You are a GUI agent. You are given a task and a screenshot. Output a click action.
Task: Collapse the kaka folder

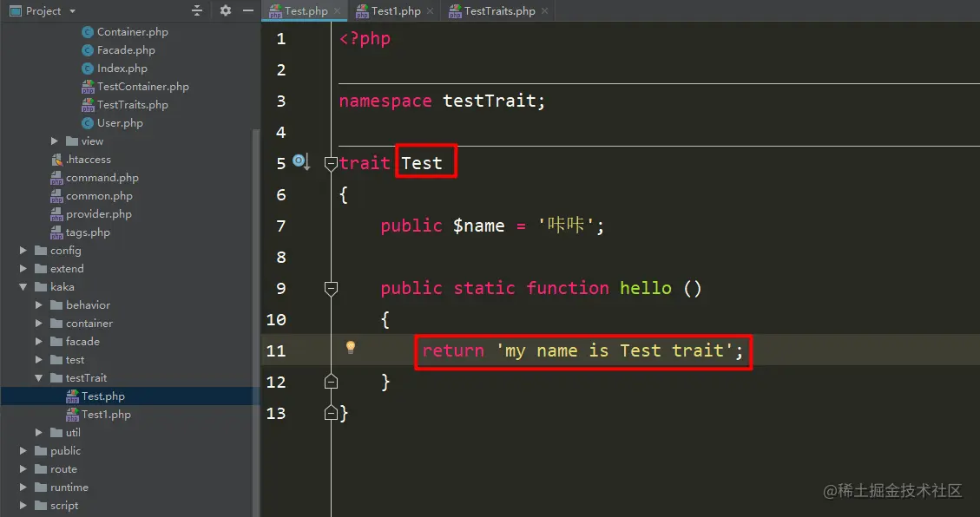[23, 286]
